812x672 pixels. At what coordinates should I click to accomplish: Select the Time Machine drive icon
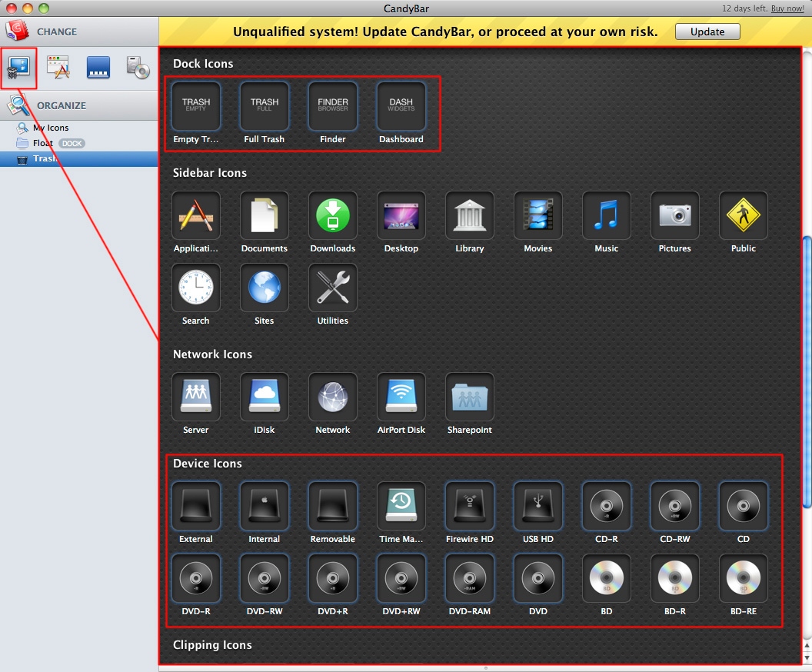[x=401, y=506]
